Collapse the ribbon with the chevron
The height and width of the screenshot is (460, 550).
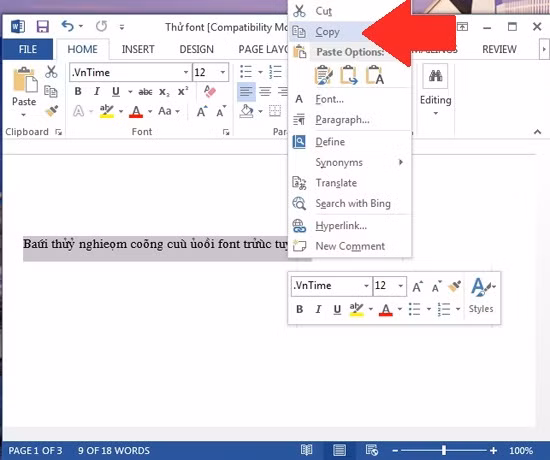click(x=537, y=132)
